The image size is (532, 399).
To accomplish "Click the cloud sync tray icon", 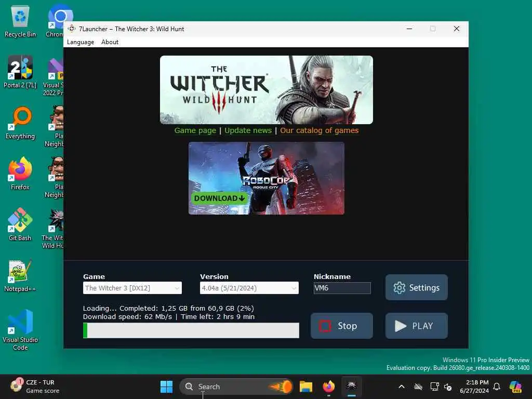I will tap(418, 387).
